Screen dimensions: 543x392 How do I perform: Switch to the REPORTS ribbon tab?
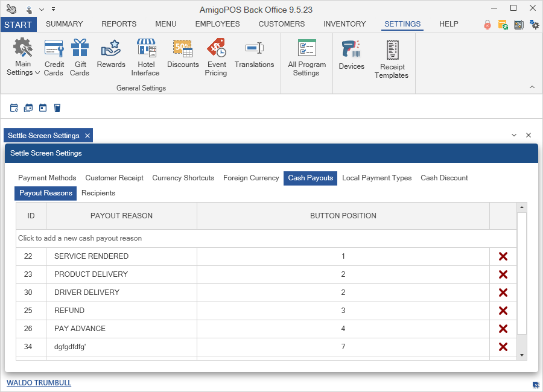119,24
